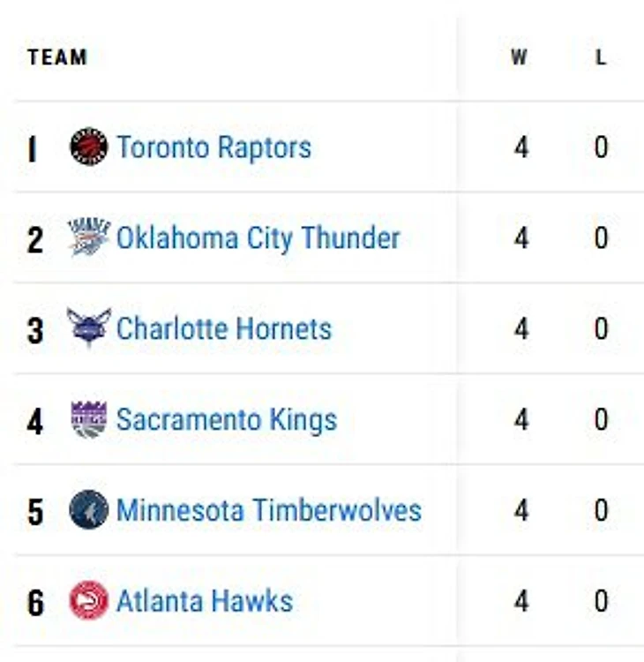This screenshot has width=644, height=662.
Task: Open the Charlotte Hornets team link
Action: click(x=224, y=329)
